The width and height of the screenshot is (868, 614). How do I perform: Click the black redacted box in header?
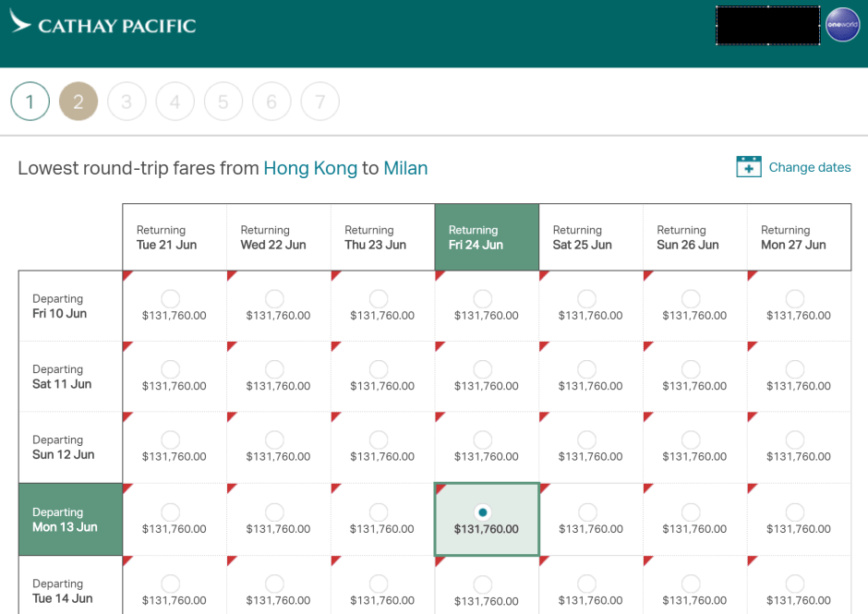(767, 26)
